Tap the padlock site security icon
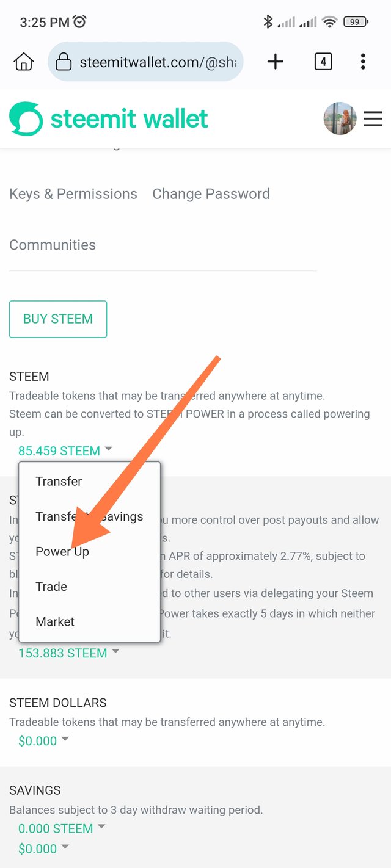This screenshot has width=391, height=868. tap(64, 62)
